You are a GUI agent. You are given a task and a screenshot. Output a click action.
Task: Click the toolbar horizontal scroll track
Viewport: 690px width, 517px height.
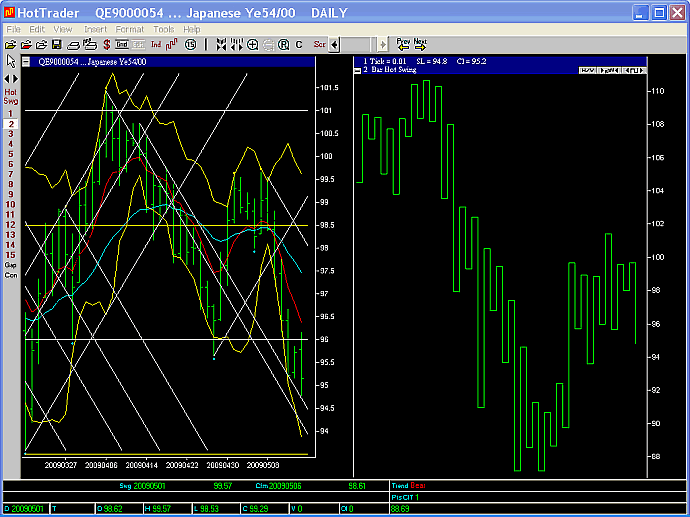359,44
